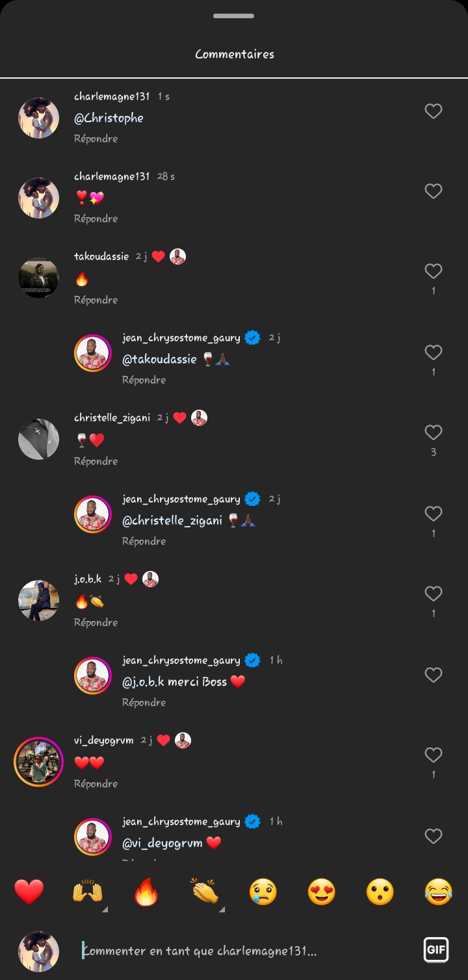
Task: Expand skin tone options for raised hands emoji
Action: coord(105,909)
